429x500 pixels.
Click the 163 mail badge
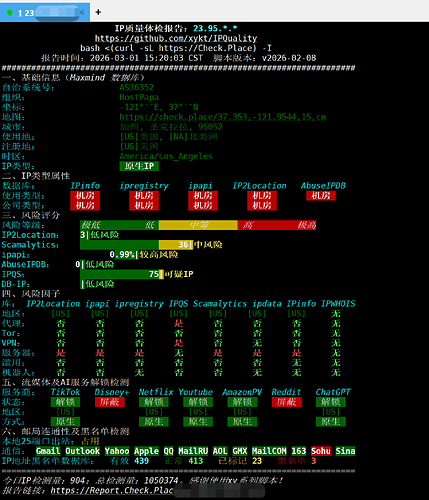coord(299,451)
